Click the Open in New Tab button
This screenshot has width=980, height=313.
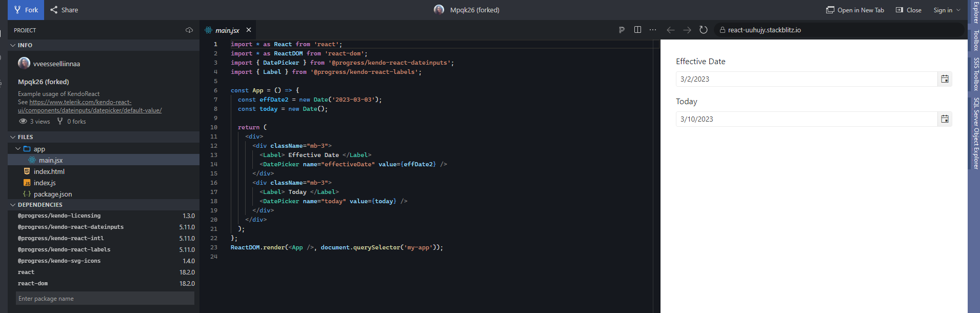point(855,10)
